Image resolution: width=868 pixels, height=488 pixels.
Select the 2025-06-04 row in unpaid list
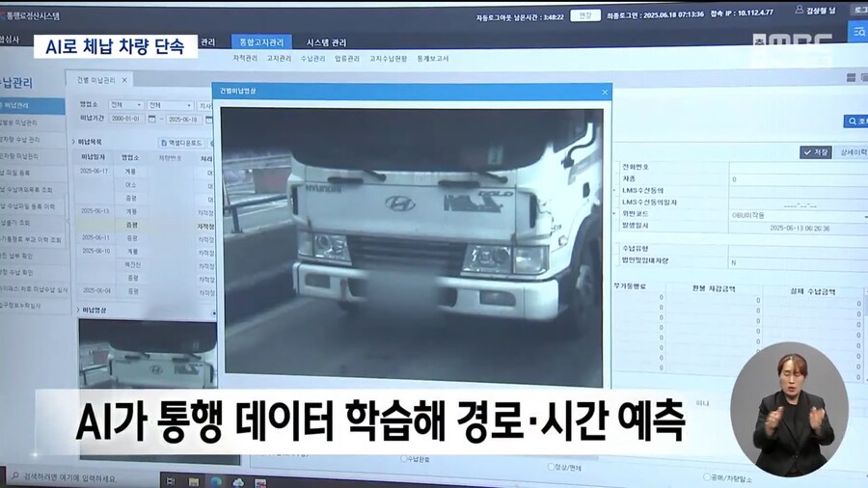tap(146, 290)
